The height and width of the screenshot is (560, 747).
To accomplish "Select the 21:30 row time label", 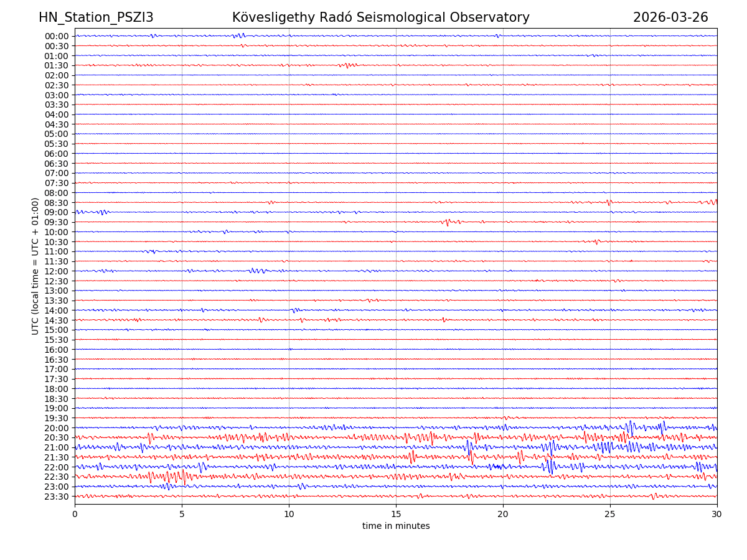I will pos(57,457).
